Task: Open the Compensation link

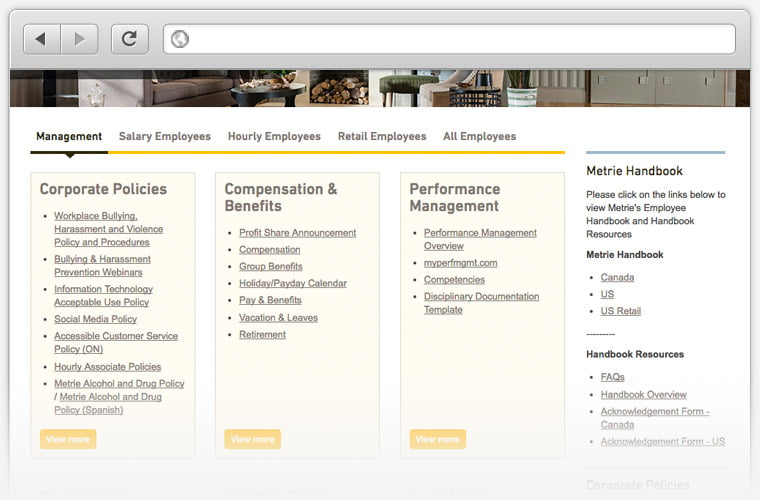Action: coord(269,250)
